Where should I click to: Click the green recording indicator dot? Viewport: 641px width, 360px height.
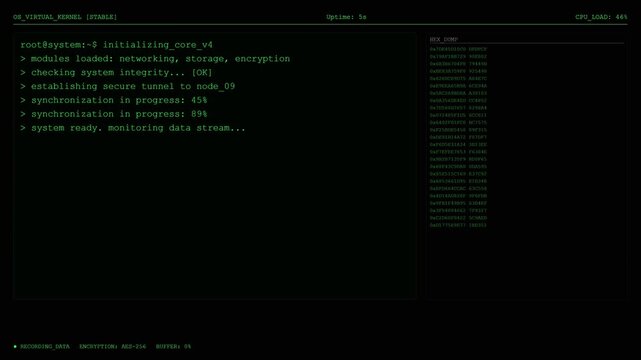tap(15, 347)
